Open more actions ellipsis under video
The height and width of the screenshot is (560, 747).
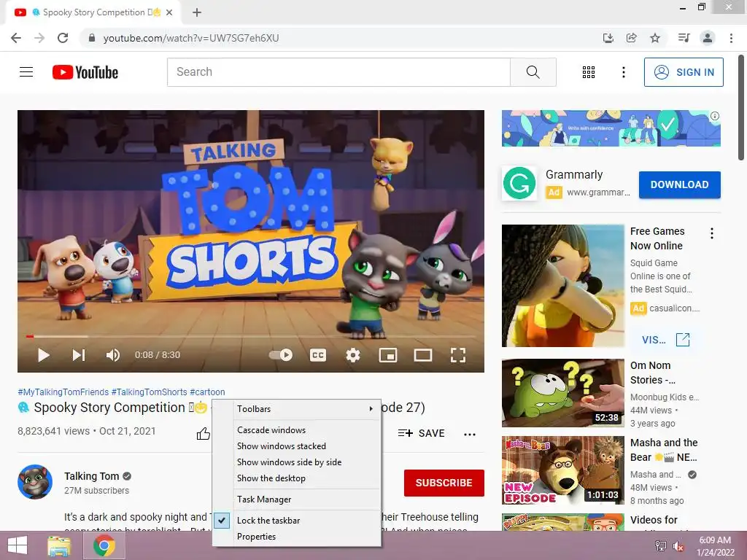click(470, 434)
